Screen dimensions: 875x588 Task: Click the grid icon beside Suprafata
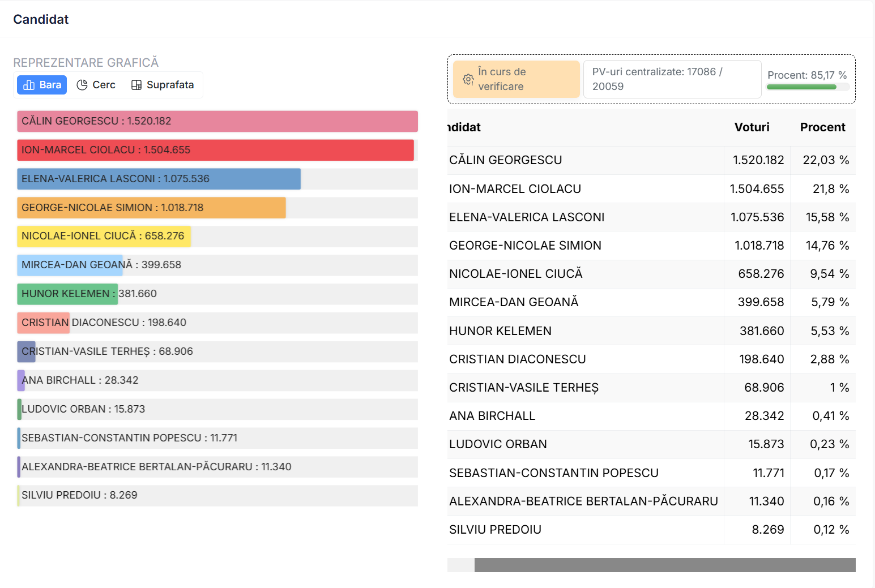click(136, 85)
